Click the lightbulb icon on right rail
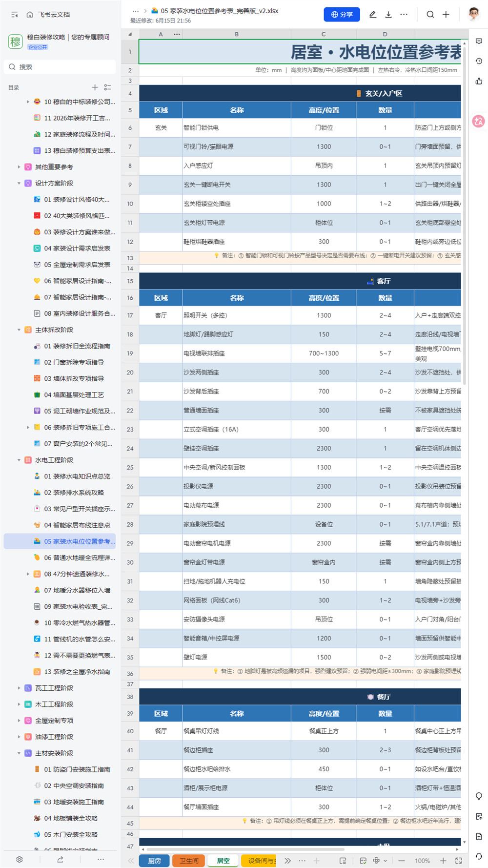Image resolution: width=488 pixels, height=868 pixels. click(x=479, y=796)
